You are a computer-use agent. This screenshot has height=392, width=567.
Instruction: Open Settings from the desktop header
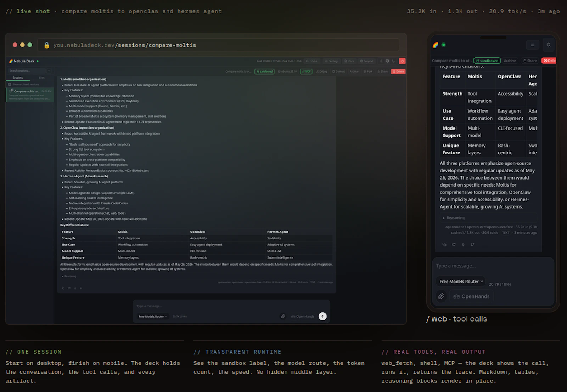coord(332,61)
